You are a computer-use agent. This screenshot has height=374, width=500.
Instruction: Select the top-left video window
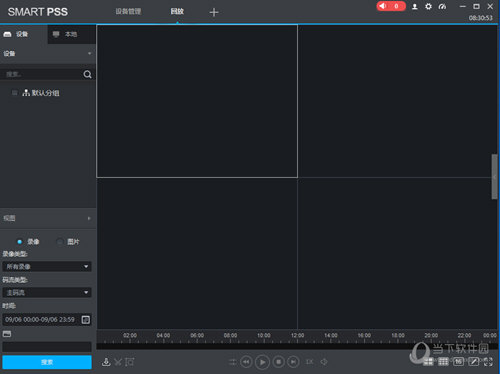197,101
